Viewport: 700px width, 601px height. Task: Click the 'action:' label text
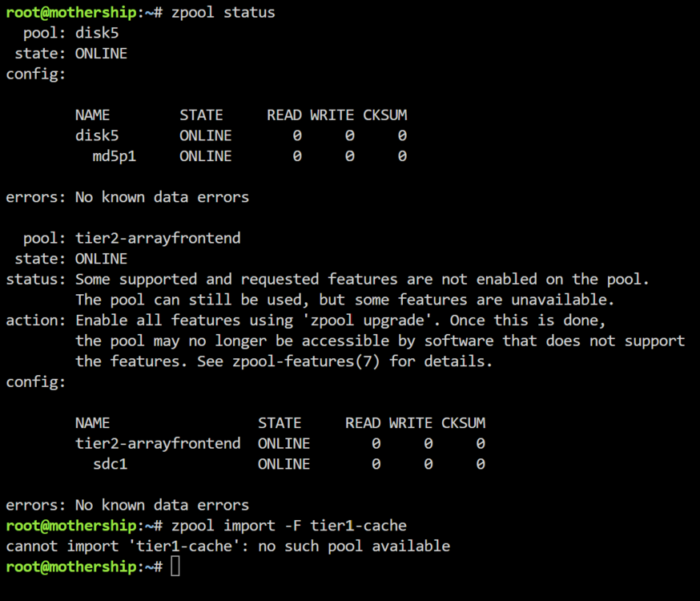tap(36, 321)
